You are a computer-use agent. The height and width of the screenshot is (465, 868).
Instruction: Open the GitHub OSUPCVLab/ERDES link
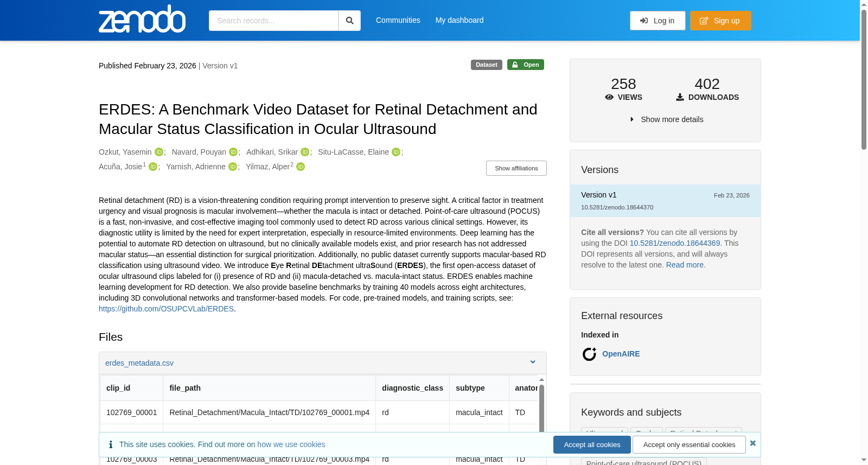pyautogui.click(x=166, y=309)
